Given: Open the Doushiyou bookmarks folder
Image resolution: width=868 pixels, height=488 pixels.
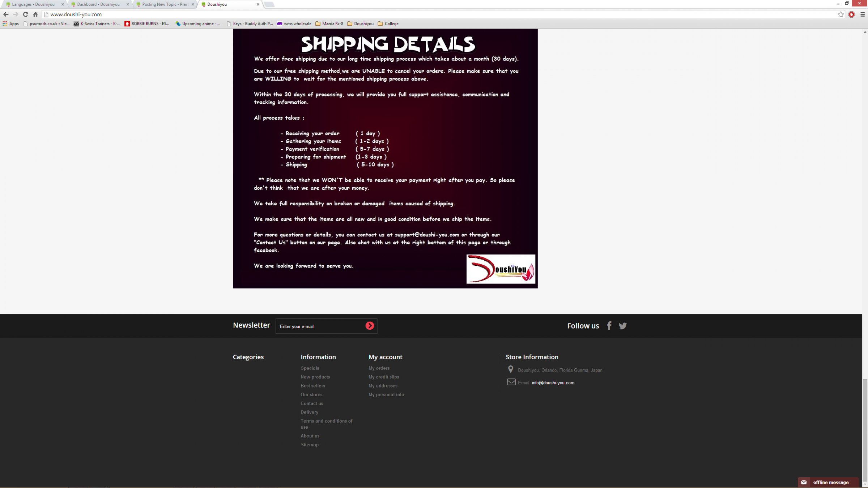Looking at the screenshot, I should click(x=360, y=24).
